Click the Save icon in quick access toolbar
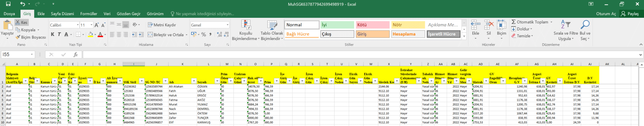 pyautogui.click(x=8, y=4)
